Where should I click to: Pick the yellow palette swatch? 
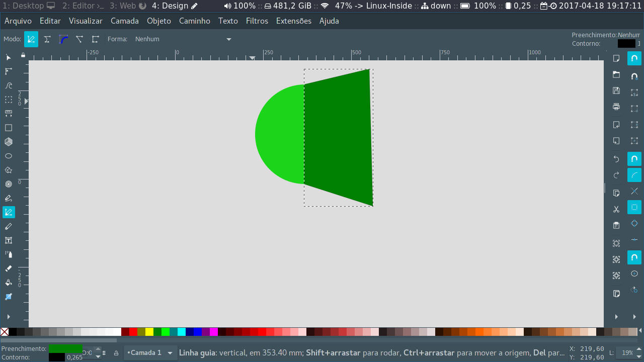pyautogui.click(x=149, y=332)
